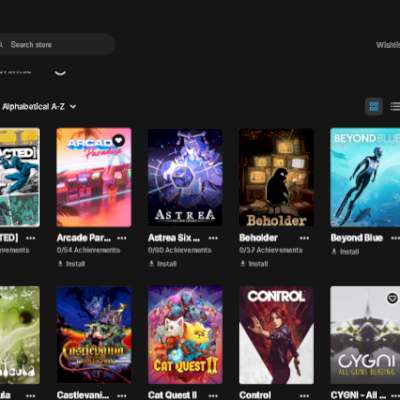Image resolution: width=400 pixels, height=400 pixels.
Task: Install Astrea Six-Sided Oracles
Action: click(x=163, y=264)
